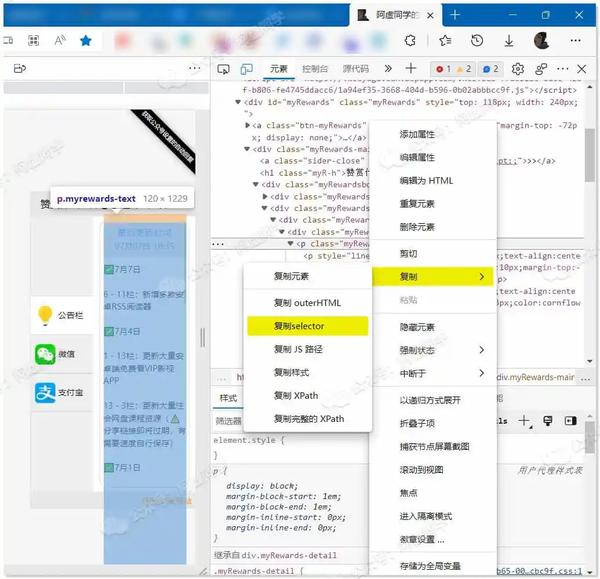Expand a class btn-myRewards node
Viewport: 600px width, 579px height.
247,126
